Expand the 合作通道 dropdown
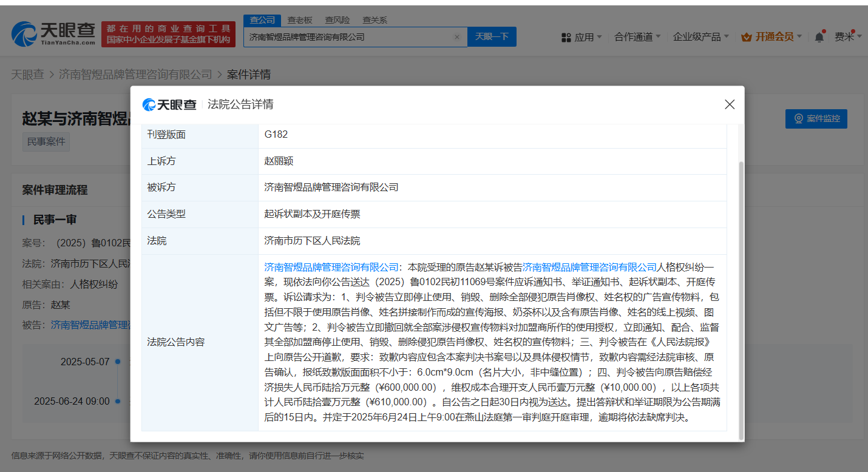The height and width of the screenshot is (472, 868). tap(637, 37)
